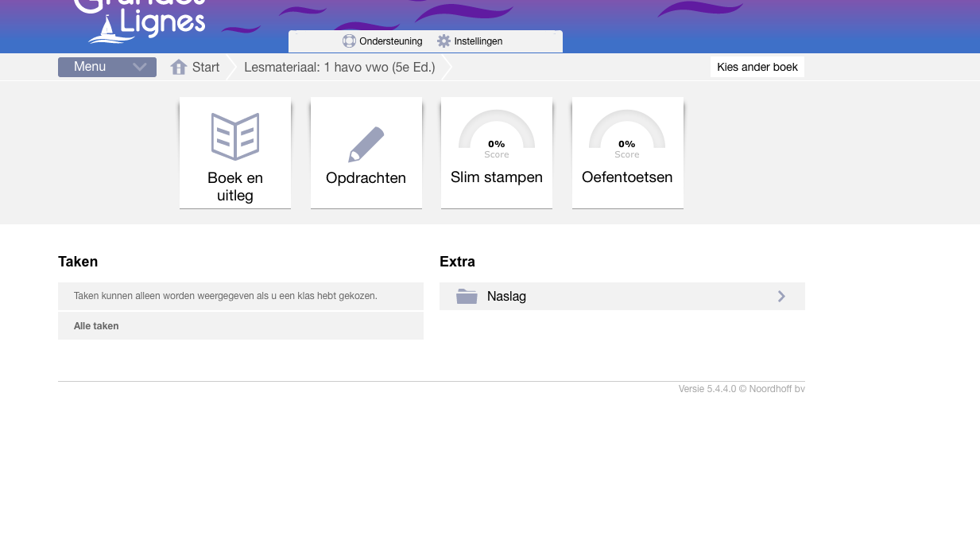Screen dimensions: 980x552
Task: Click the Start house icon
Action: point(179,68)
